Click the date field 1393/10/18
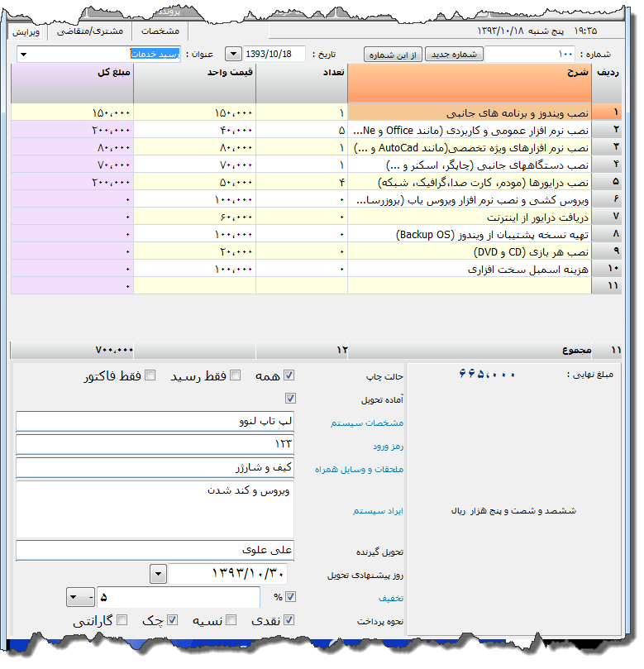 pyautogui.click(x=274, y=55)
